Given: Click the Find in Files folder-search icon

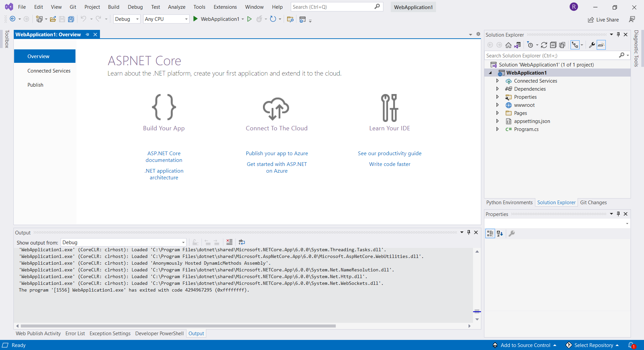Looking at the screenshot, I should (x=290, y=19).
